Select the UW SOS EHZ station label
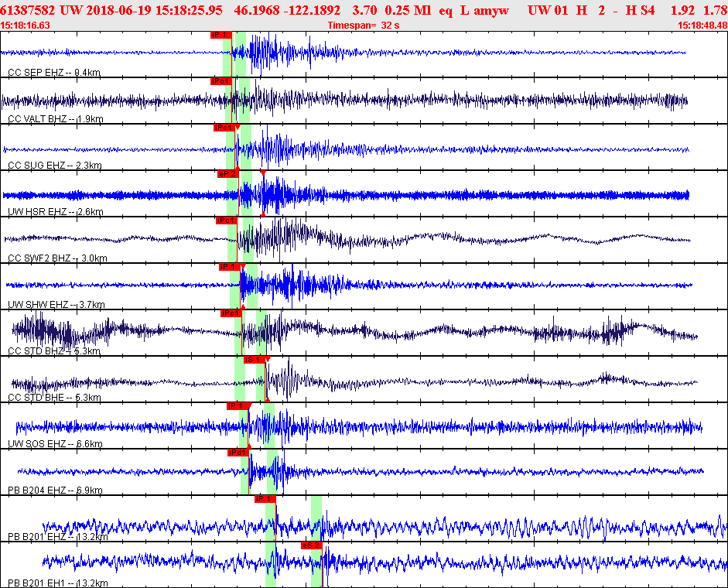728x588 pixels. point(55,444)
